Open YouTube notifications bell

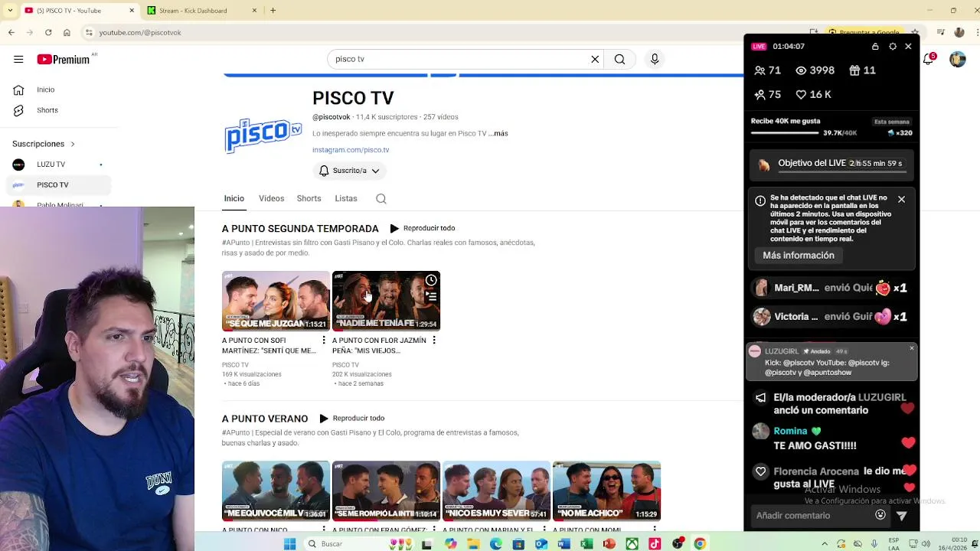[929, 59]
